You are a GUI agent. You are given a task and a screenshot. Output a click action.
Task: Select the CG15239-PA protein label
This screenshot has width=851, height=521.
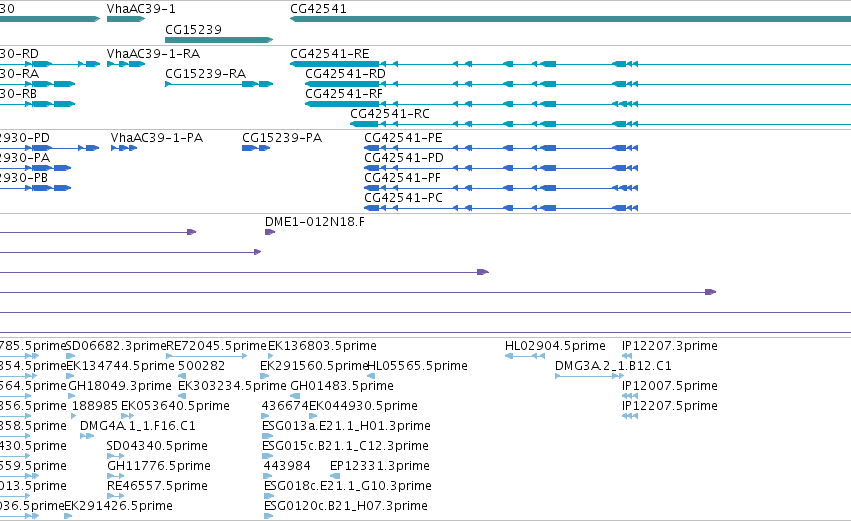282,138
